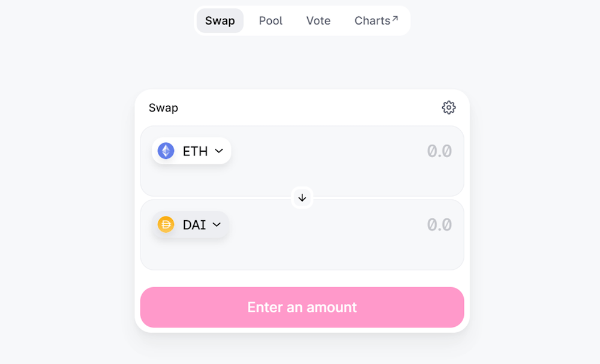This screenshot has height=364, width=600.
Task: Open the DAI token selector
Action: click(190, 225)
